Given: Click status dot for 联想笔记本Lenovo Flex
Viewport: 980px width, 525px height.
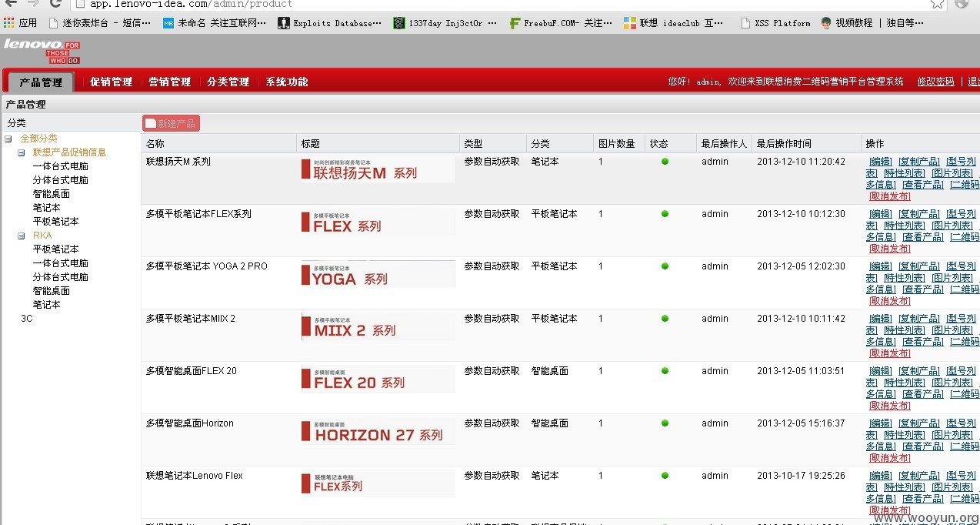Looking at the screenshot, I should click(665, 476).
